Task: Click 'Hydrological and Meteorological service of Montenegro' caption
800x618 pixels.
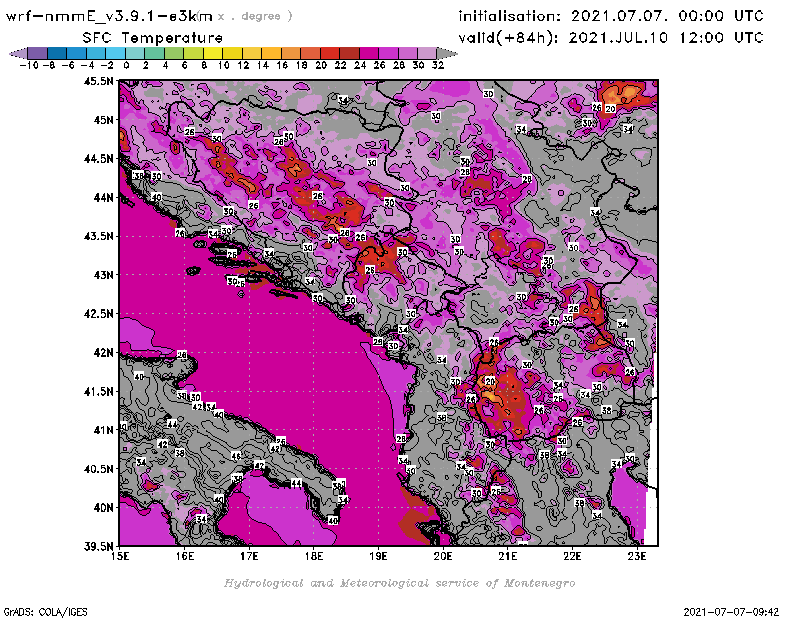Action: coord(399,583)
